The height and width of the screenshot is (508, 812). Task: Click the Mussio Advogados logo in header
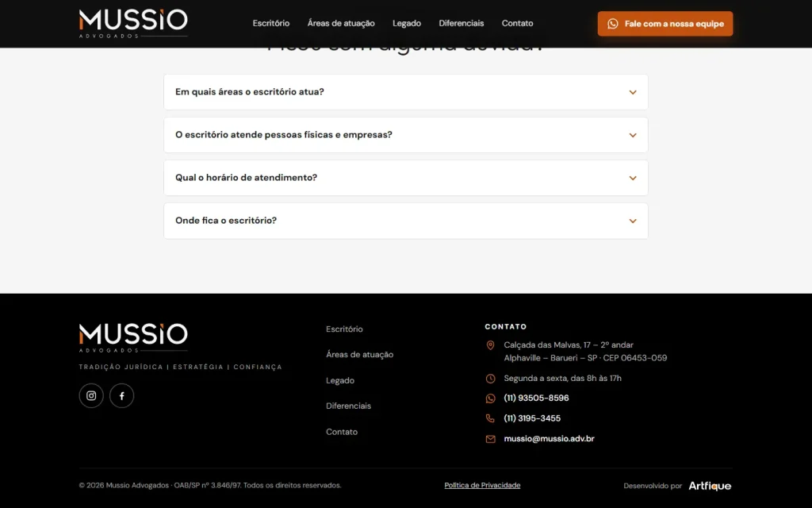[x=133, y=23]
